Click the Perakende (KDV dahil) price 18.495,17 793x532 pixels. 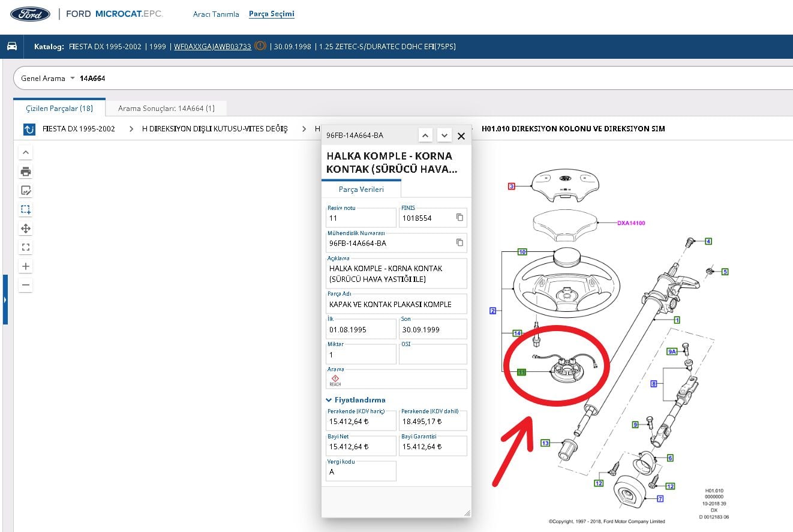point(432,420)
